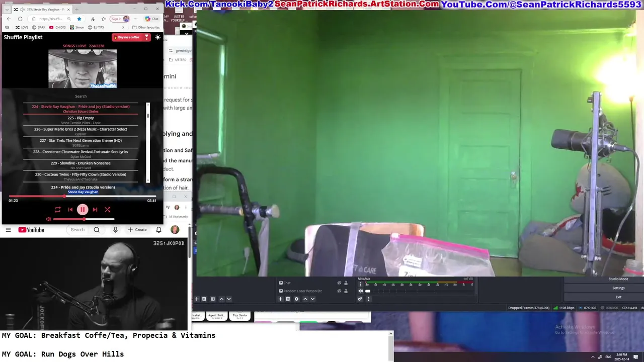Click the playlist Search field
This screenshot has height=362, width=644.
tap(80, 96)
